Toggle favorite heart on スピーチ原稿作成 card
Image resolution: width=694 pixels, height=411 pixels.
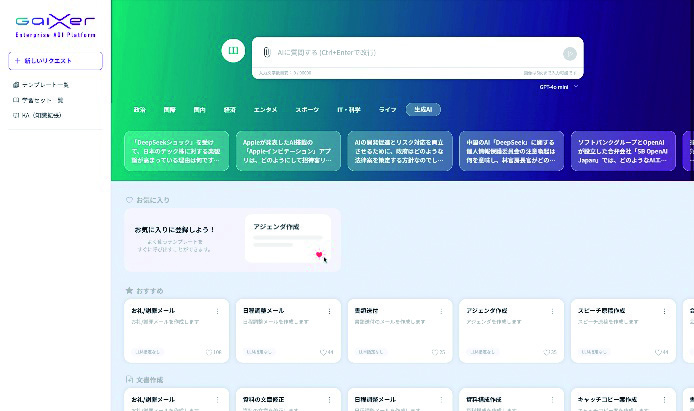click(x=658, y=352)
